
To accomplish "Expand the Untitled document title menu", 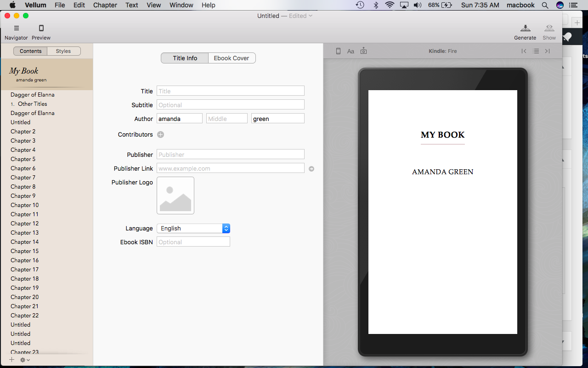I will (311, 16).
